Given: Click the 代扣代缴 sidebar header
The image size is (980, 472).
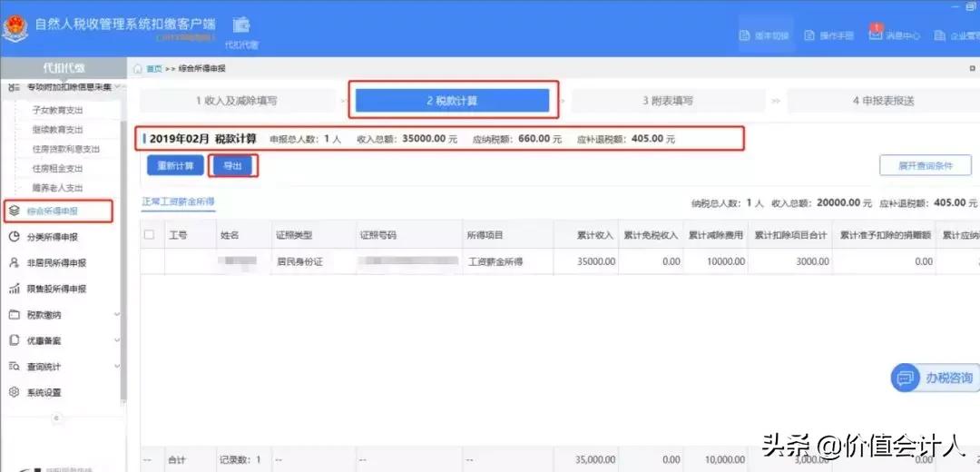Looking at the screenshot, I should click(64, 67).
